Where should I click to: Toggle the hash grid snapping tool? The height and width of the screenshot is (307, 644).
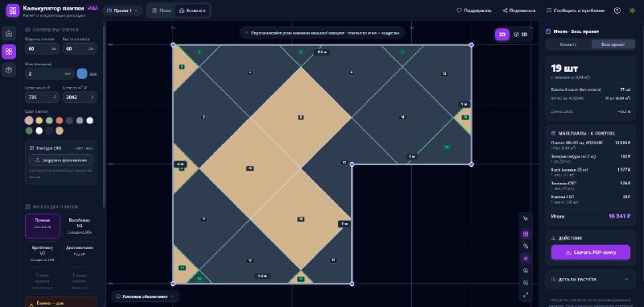click(x=526, y=259)
